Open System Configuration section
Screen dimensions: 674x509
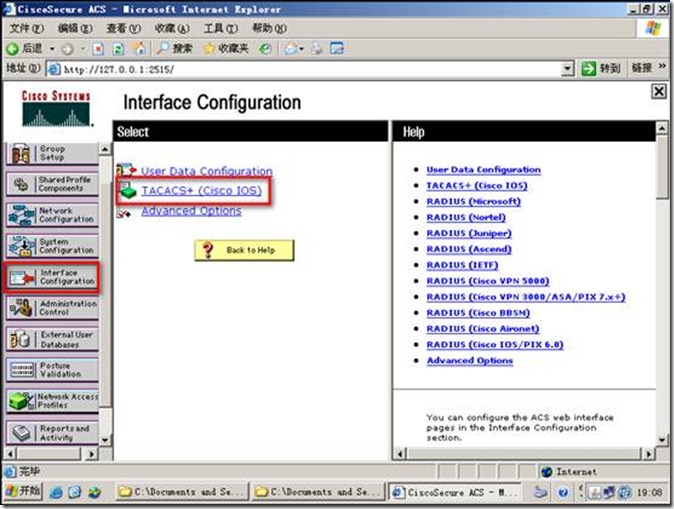(52, 246)
